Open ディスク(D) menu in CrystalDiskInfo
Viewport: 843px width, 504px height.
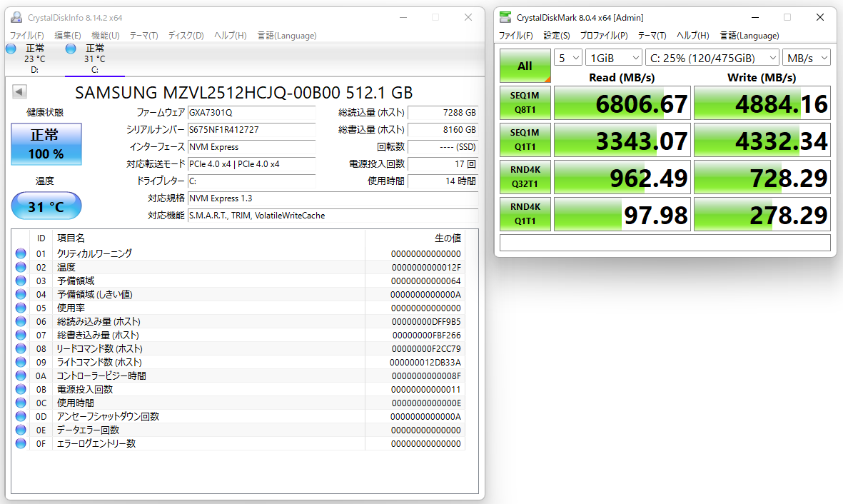click(x=186, y=36)
